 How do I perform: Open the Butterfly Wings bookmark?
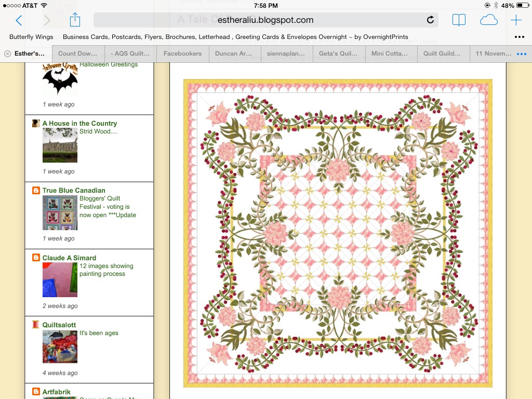pyautogui.click(x=31, y=37)
